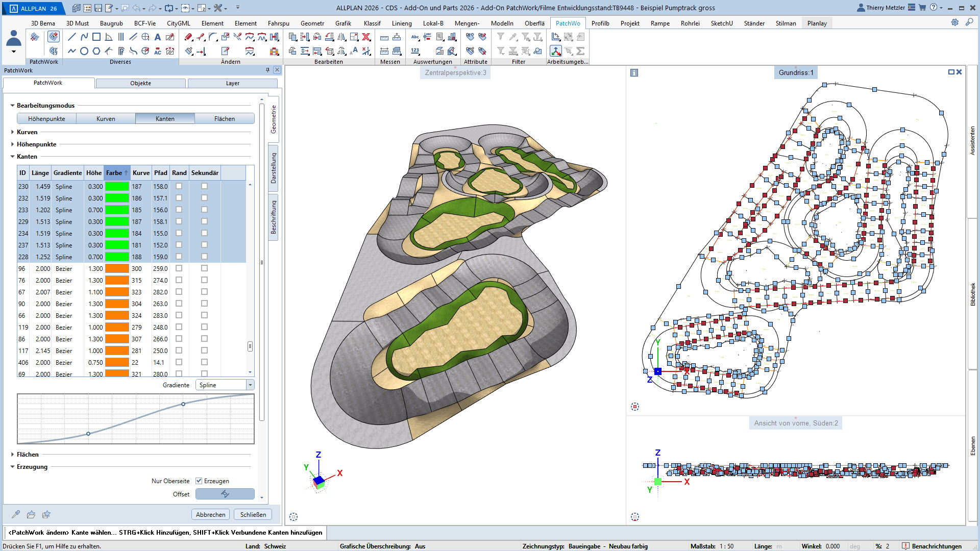Click the Schließen button
980x551 pixels.
click(253, 514)
